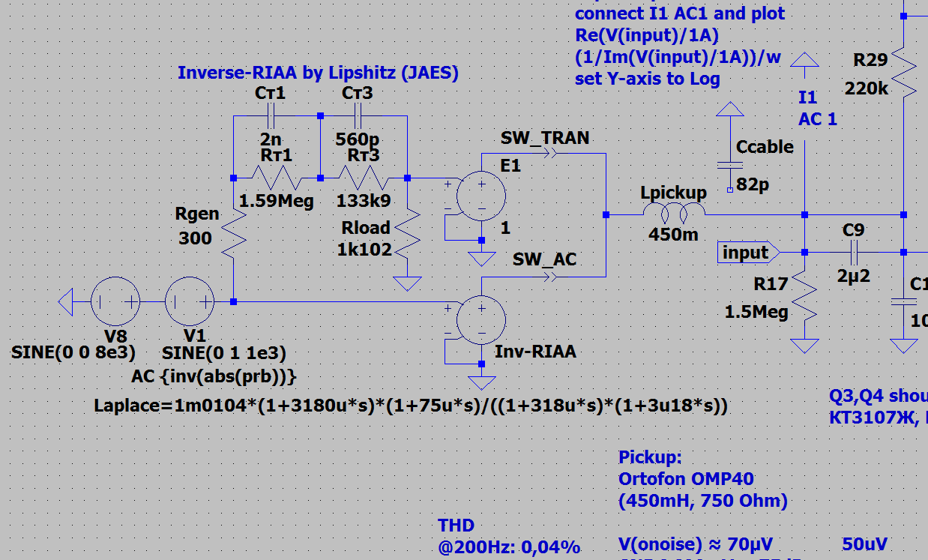928x560 pixels.
Task: Click the Inverse-RIAA by Lipshitz comment
Action: (318, 73)
